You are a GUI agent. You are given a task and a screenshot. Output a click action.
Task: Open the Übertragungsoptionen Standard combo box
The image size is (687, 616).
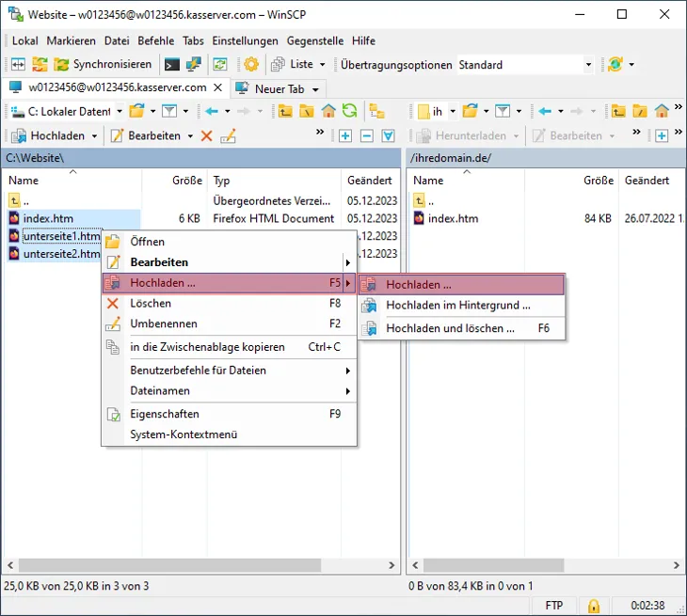click(x=525, y=65)
